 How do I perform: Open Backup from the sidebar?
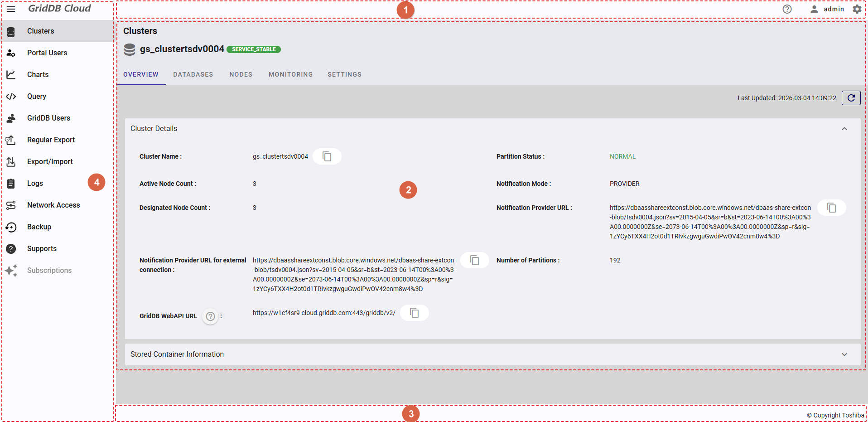(x=39, y=227)
